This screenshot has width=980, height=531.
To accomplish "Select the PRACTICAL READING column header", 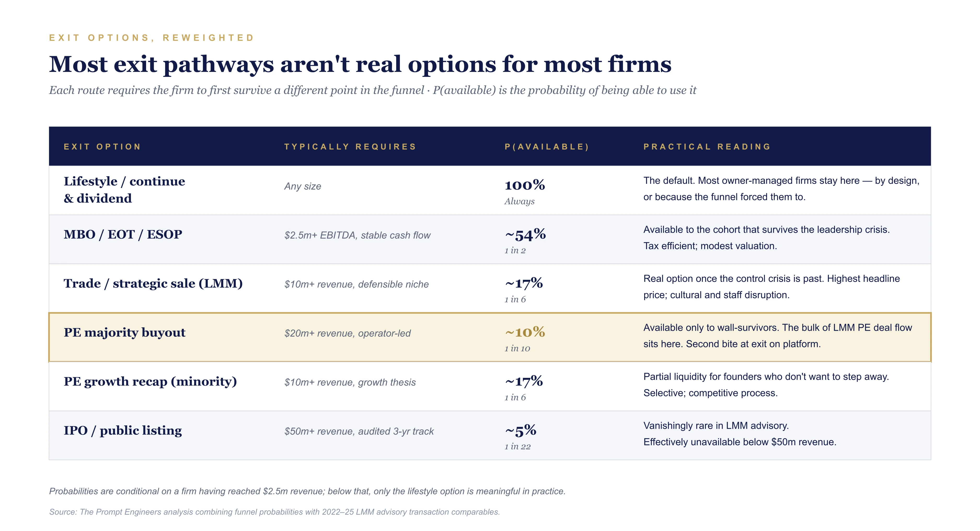I will (x=707, y=147).
